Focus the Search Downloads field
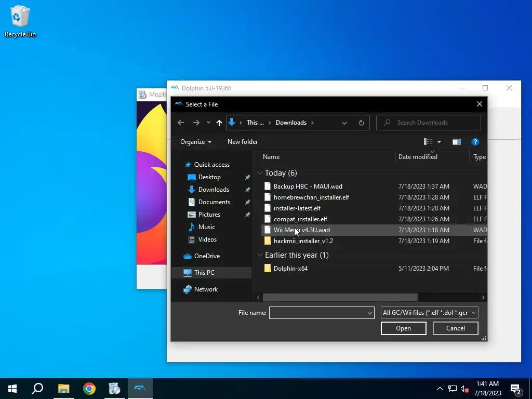 coord(429,123)
